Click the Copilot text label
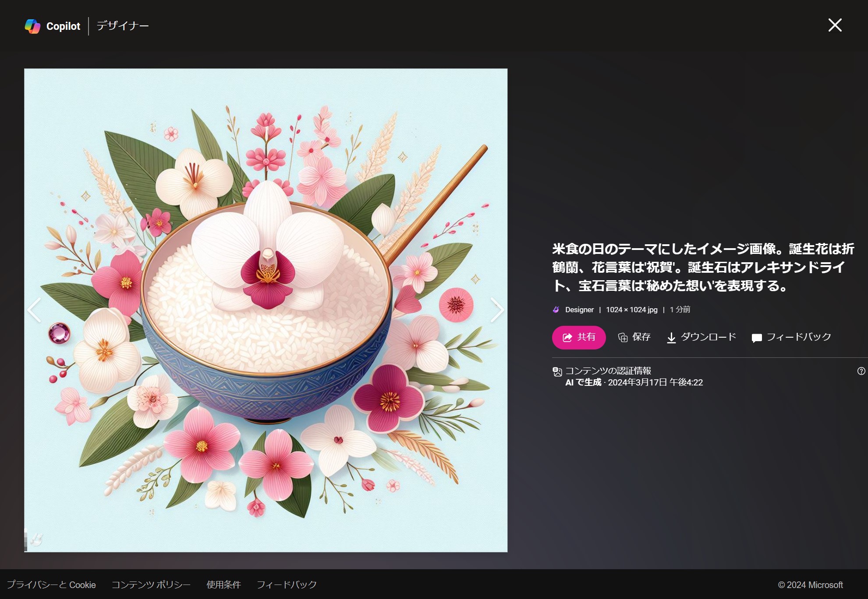This screenshot has width=868, height=599. [63, 26]
